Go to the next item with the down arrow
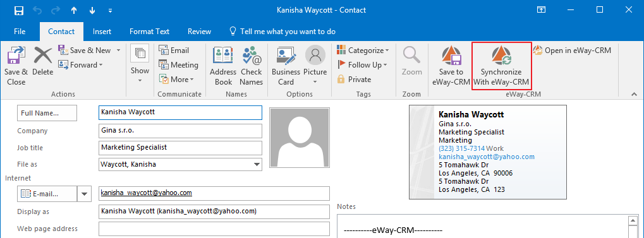 [92, 11]
